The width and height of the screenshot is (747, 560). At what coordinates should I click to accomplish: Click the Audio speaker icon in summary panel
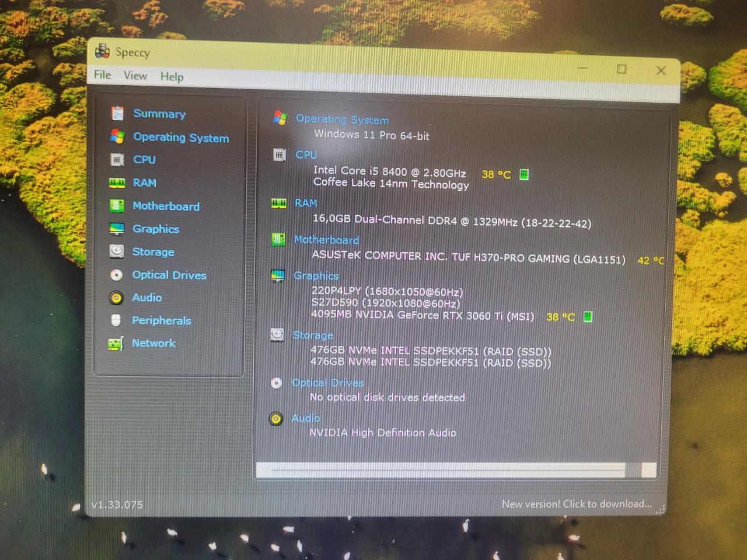click(x=276, y=418)
